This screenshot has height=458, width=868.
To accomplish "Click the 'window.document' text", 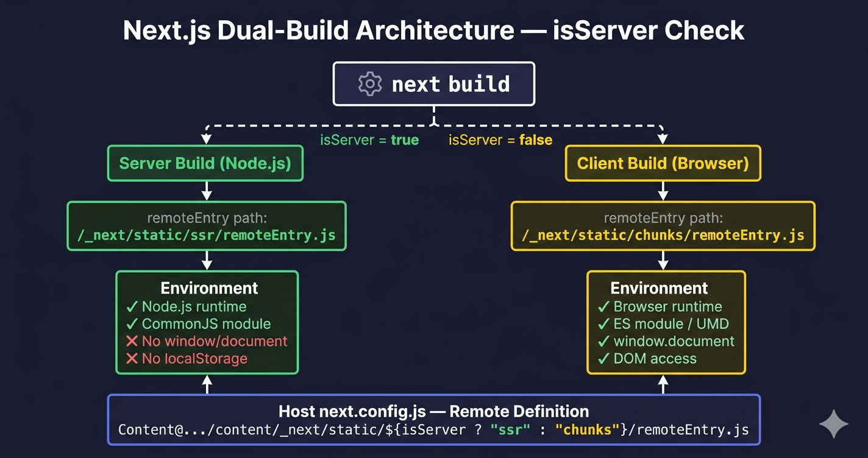I will pos(674,341).
